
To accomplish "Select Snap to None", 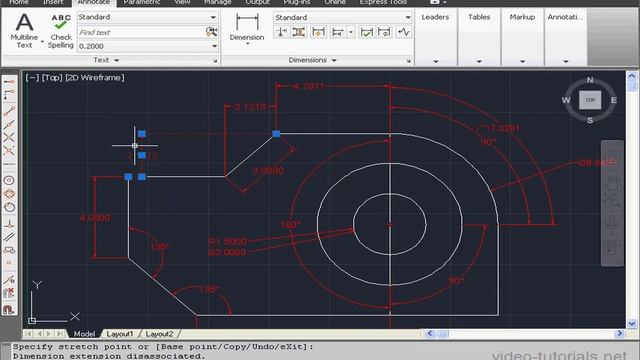I will click(9, 293).
